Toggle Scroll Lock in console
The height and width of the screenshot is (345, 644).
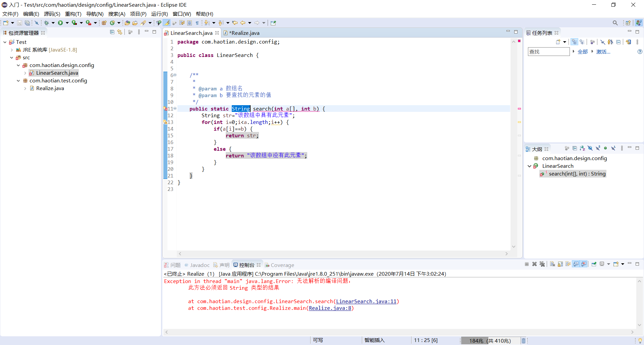560,264
